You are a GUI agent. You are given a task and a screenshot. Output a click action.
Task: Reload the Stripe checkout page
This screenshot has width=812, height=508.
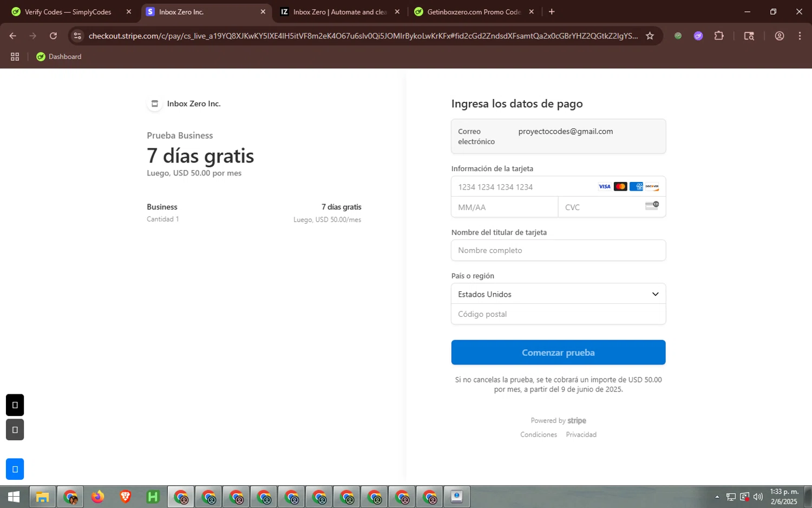coord(53,36)
